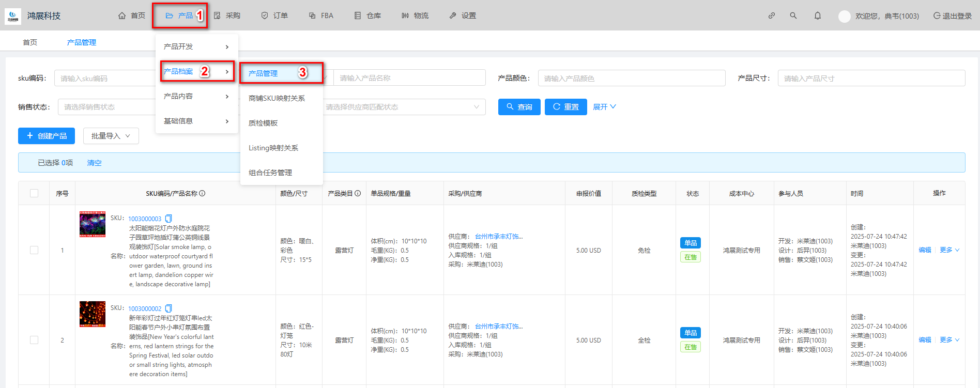The width and height of the screenshot is (980, 388).
Task: Click the first product's thumbnail image
Action: pos(93,224)
